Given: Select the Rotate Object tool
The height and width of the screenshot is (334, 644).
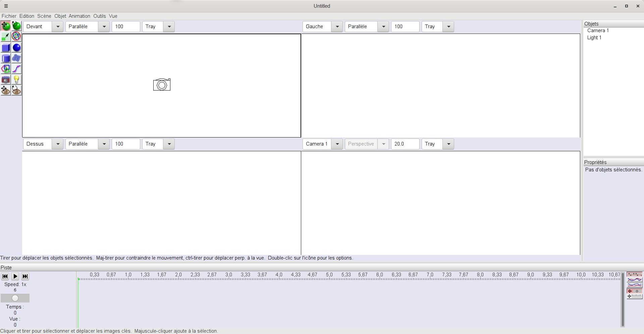Looking at the screenshot, I should tap(16, 26).
